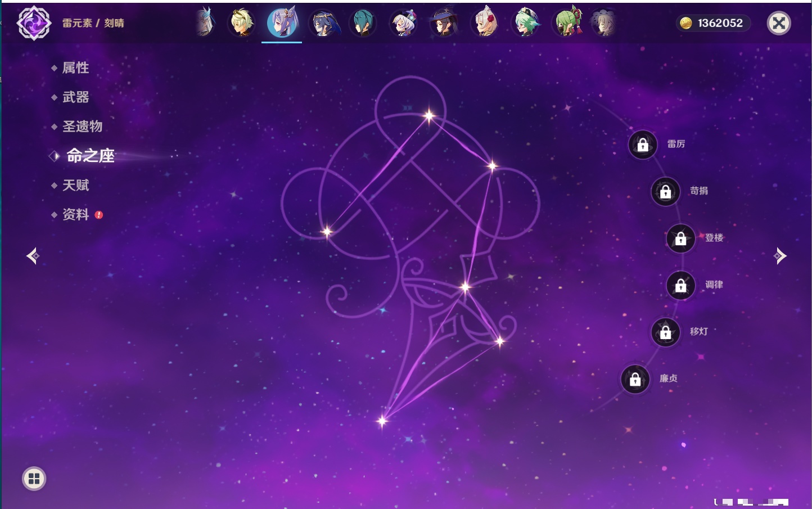Image resolution: width=812 pixels, height=509 pixels.
Task: Select the avatar with red rose hairpiece
Action: click(485, 23)
